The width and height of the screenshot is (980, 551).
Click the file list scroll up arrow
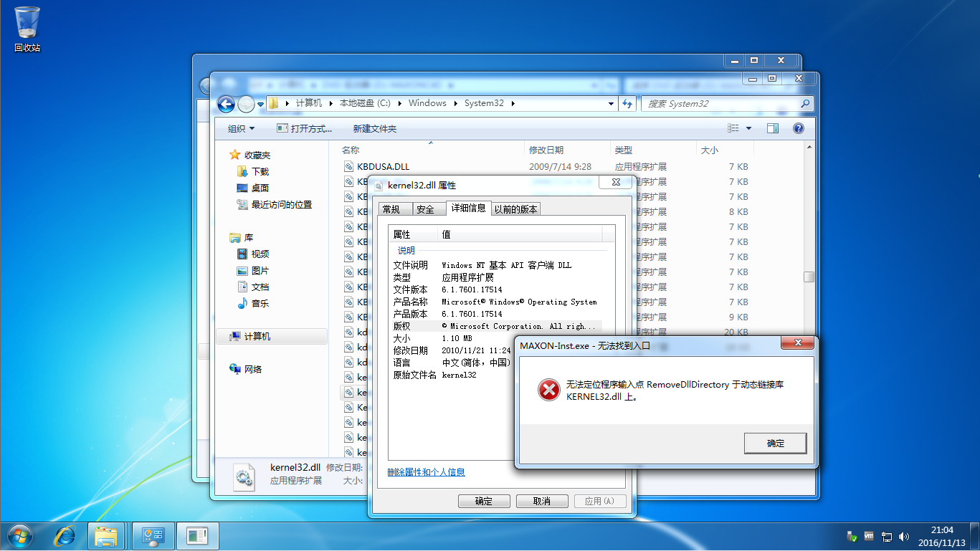coord(809,147)
